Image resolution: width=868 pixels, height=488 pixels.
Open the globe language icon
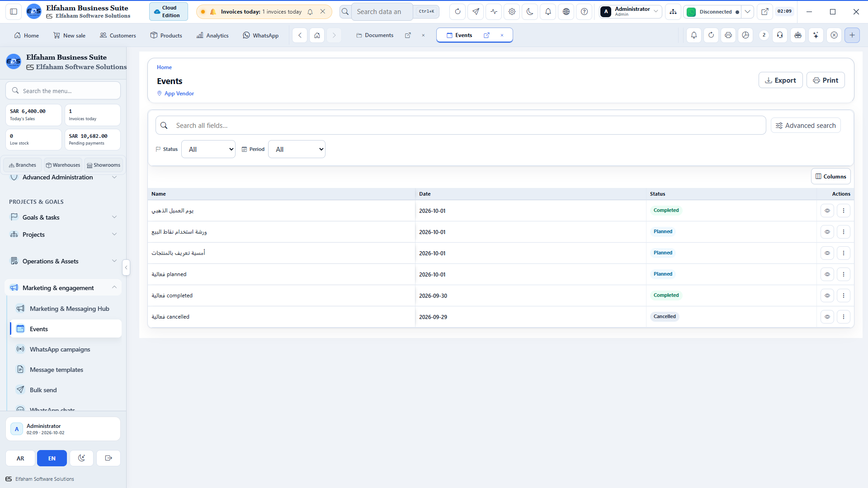(x=566, y=12)
